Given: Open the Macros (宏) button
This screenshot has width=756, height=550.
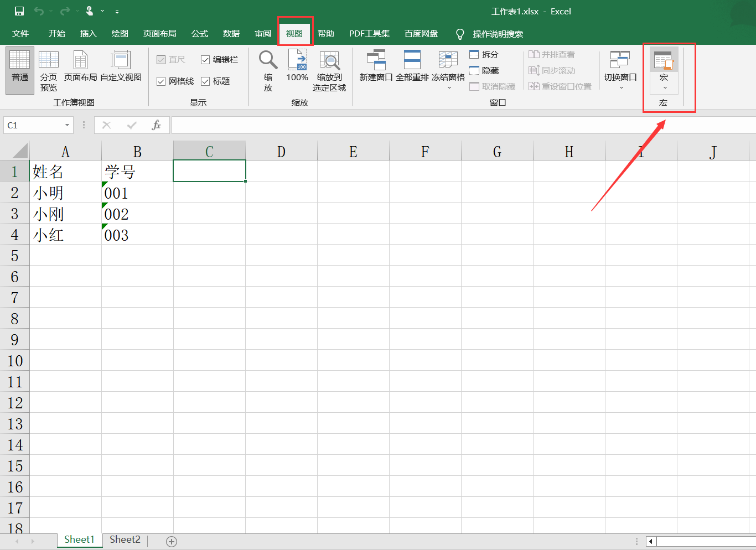Looking at the screenshot, I should tap(664, 70).
